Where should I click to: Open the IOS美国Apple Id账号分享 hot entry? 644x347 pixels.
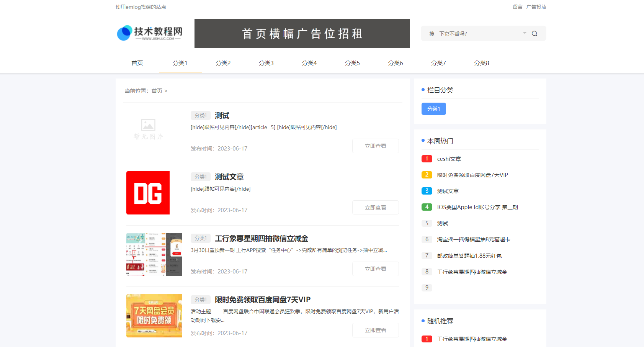477,207
